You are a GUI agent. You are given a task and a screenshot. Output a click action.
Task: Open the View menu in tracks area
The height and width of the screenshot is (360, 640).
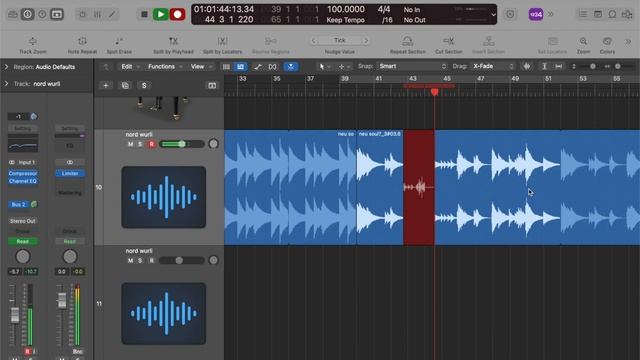(201, 67)
